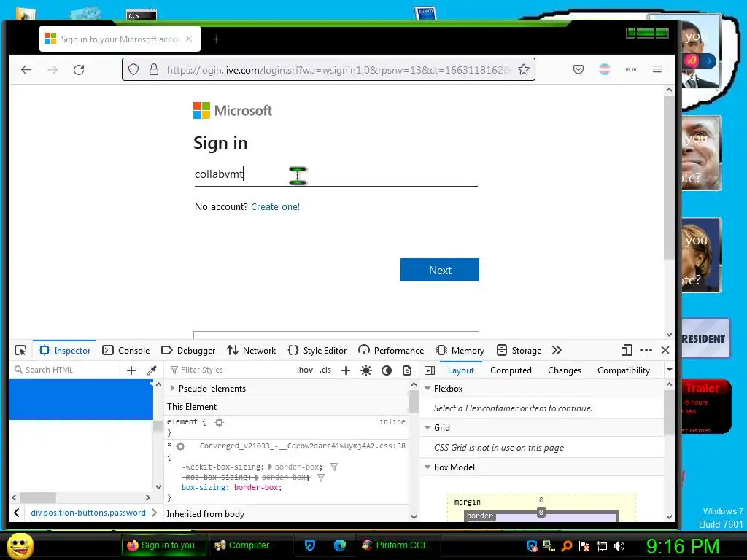Open the Storage tab
The width and height of the screenshot is (747, 560).
pyautogui.click(x=519, y=351)
